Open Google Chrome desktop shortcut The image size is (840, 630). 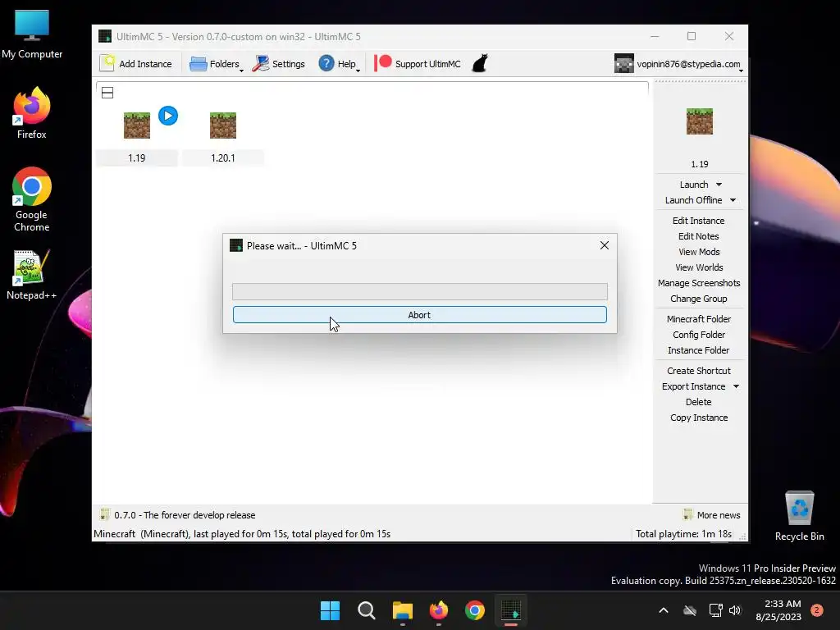click(x=32, y=199)
